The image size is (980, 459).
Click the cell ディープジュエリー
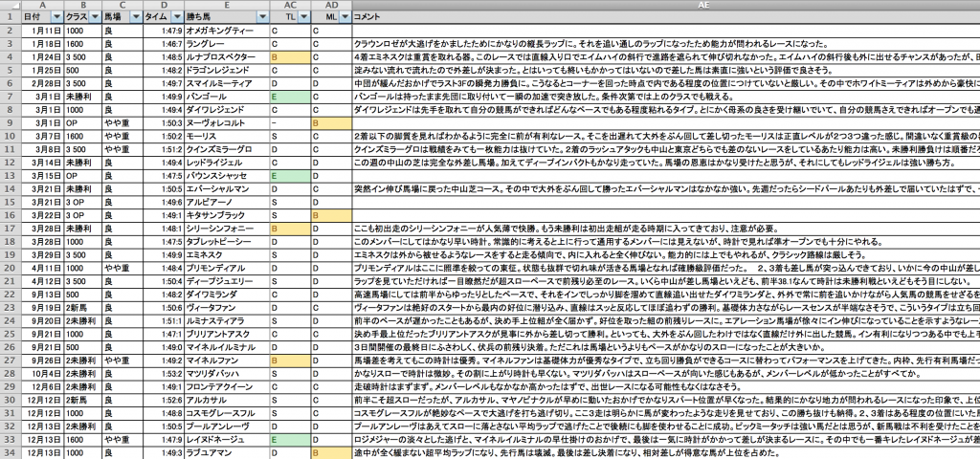pos(228,282)
